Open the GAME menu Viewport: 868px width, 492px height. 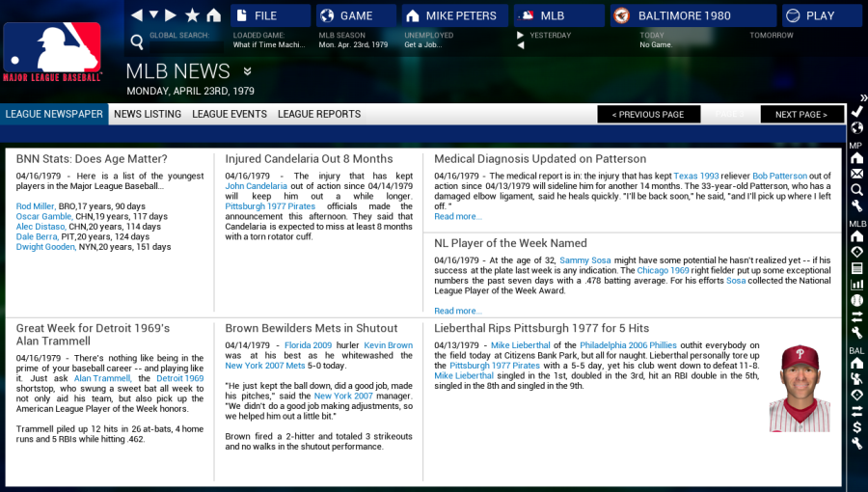[356, 15]
